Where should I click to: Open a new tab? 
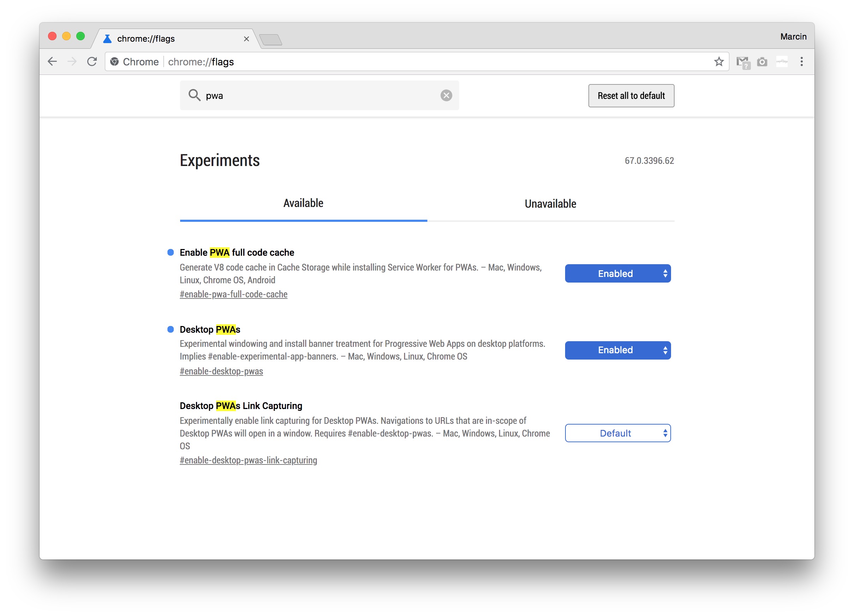click(x=271, y=40)
